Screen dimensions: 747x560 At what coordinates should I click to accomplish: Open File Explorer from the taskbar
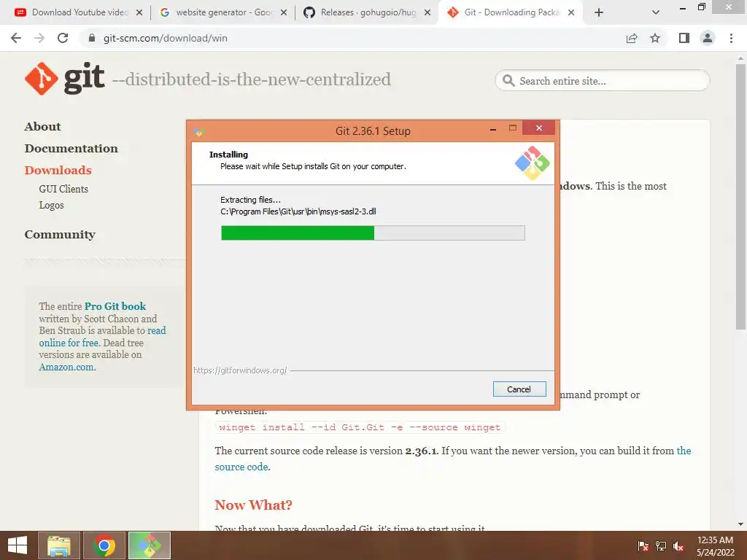click(x=59, y=545)
